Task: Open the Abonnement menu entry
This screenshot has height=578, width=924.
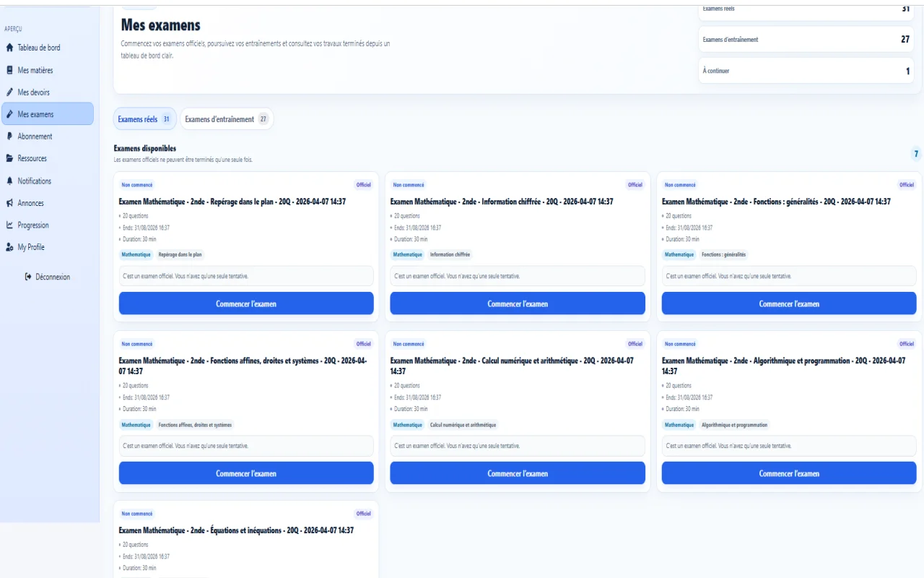Action: (x=48, y=136)
